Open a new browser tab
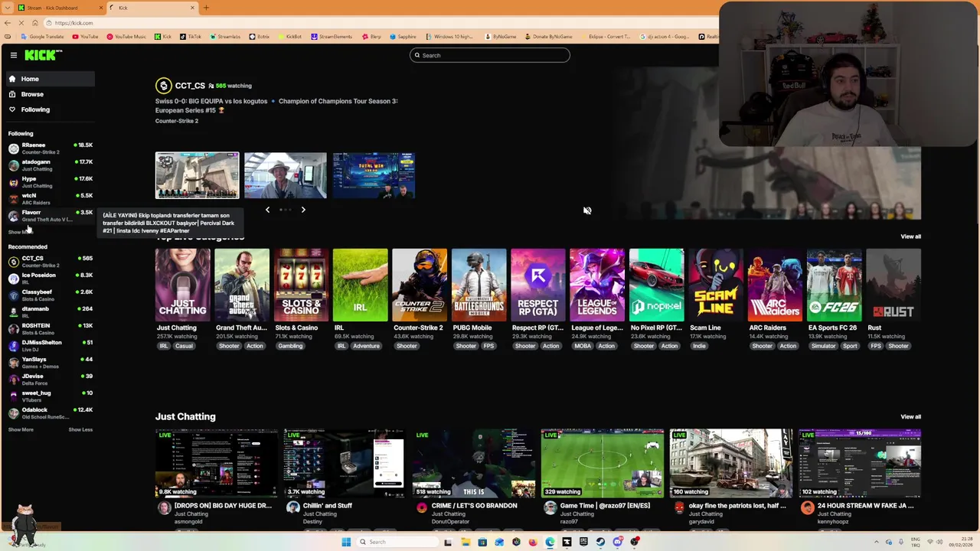This screenshot has width=980, height=551. [206, 8]
